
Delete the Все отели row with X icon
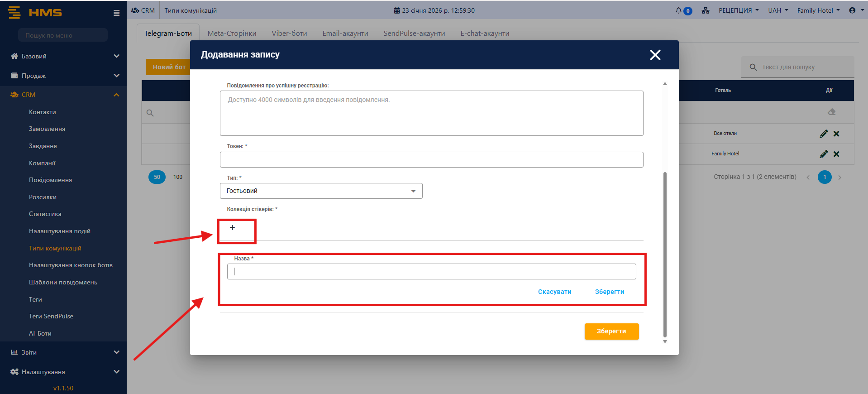(836, 134)
